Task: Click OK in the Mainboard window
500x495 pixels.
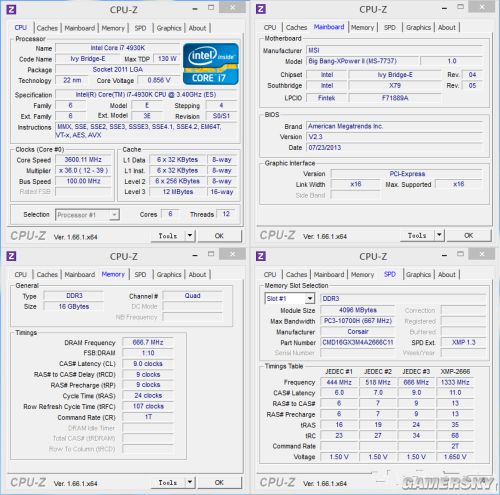Action: pyautogui.click(x=469, y=236)
